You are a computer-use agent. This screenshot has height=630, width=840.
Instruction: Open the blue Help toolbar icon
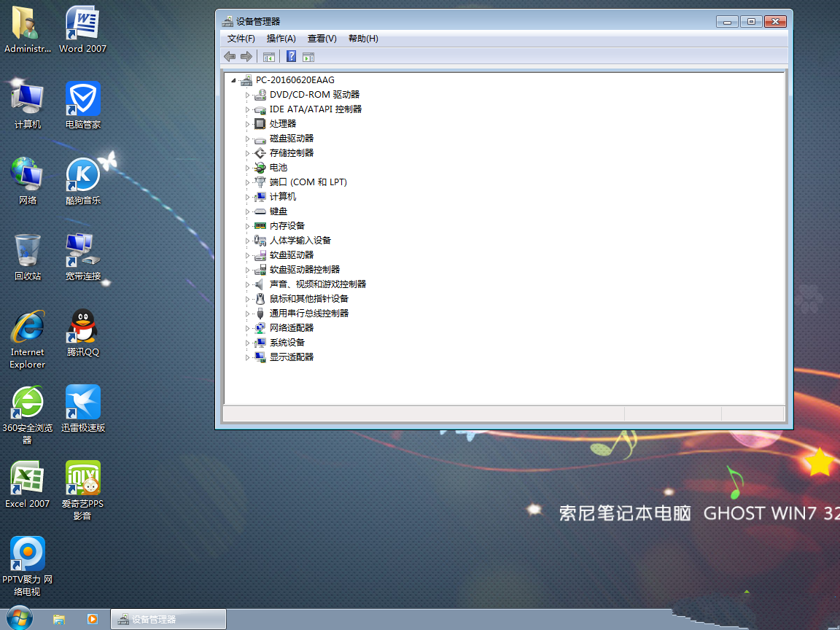[x=292, y=56]
